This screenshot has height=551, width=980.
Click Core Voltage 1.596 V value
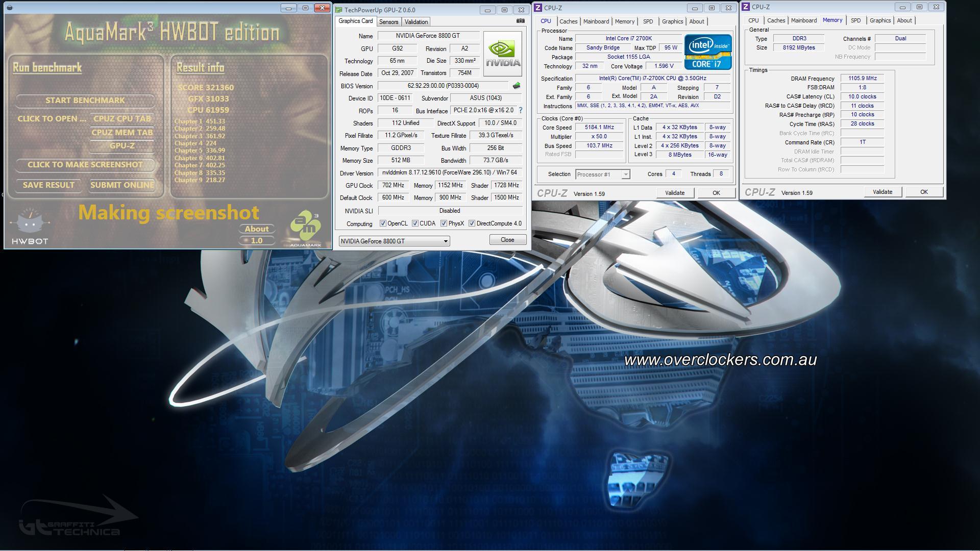pyautogui.click(x=664, y=66)
